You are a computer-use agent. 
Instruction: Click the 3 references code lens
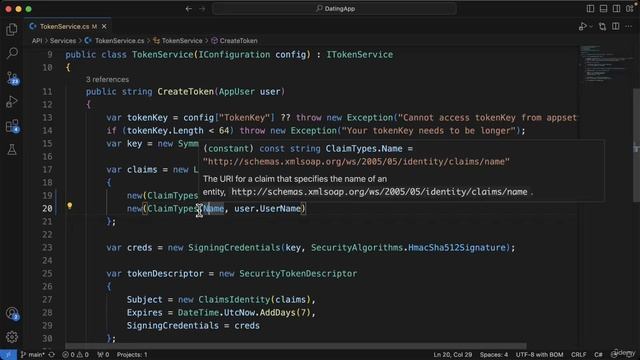(x=107, y=80)
